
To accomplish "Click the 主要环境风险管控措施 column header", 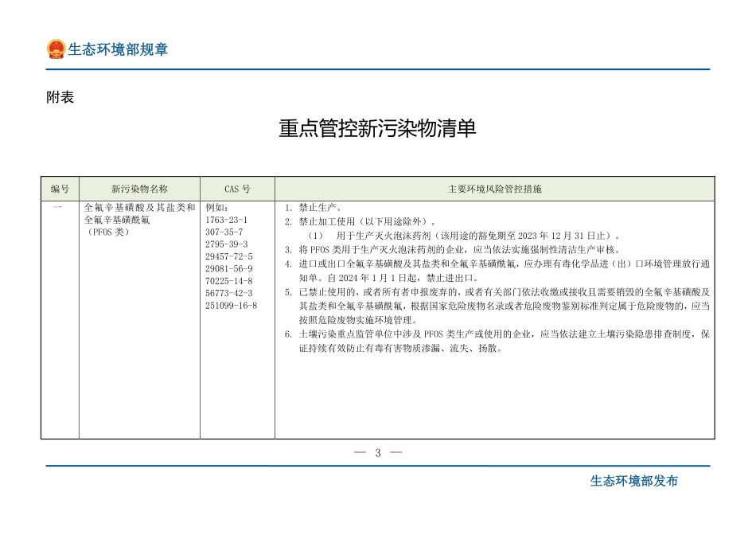I will pyautogui.click(x=494, y=189).
